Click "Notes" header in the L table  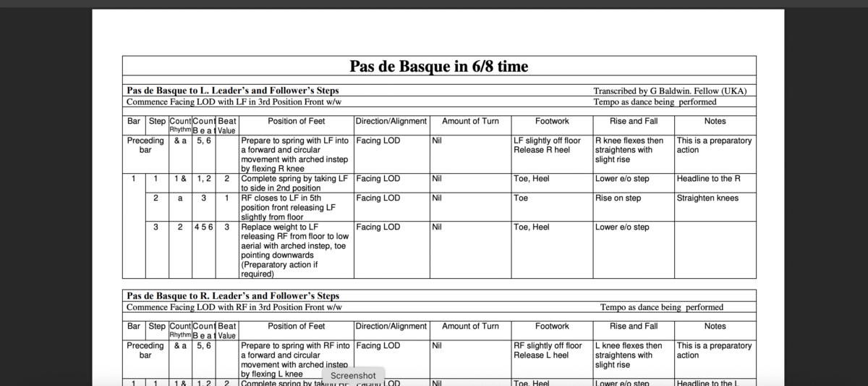715,122
